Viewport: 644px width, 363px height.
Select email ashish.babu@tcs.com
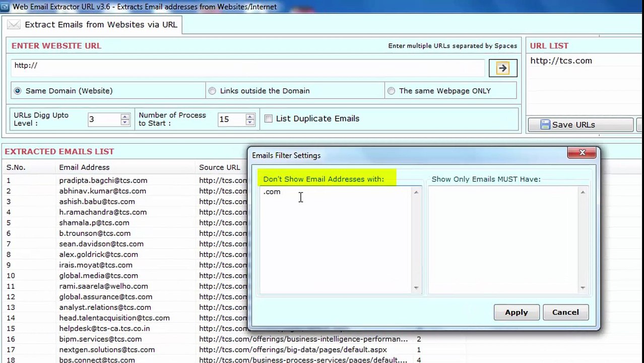[x=97, y=201]
